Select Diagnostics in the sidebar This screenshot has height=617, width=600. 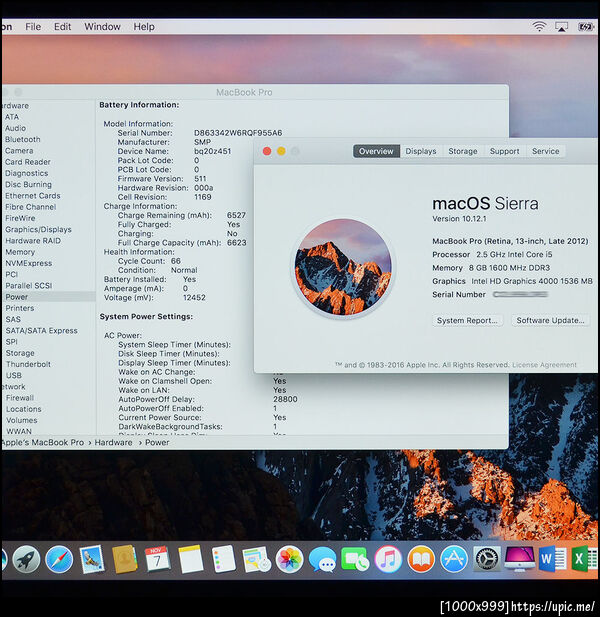click(x=27, y=173)
